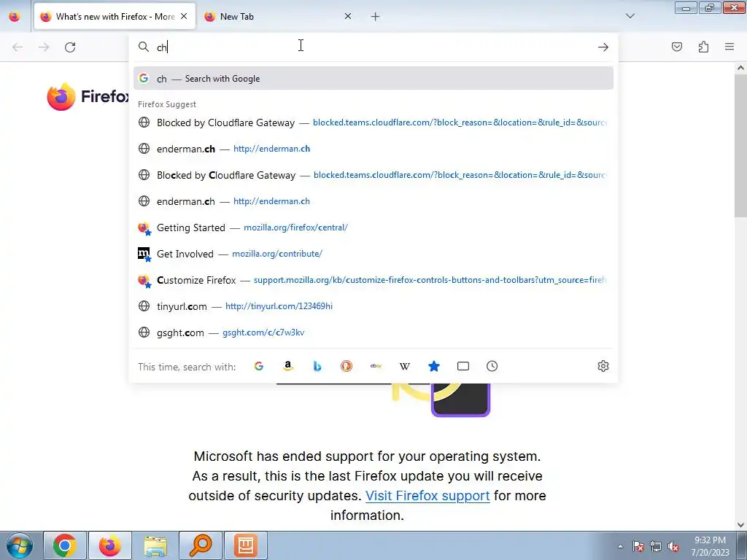Search this time with DuckDuckGo icon

click(x=347, y=366)
